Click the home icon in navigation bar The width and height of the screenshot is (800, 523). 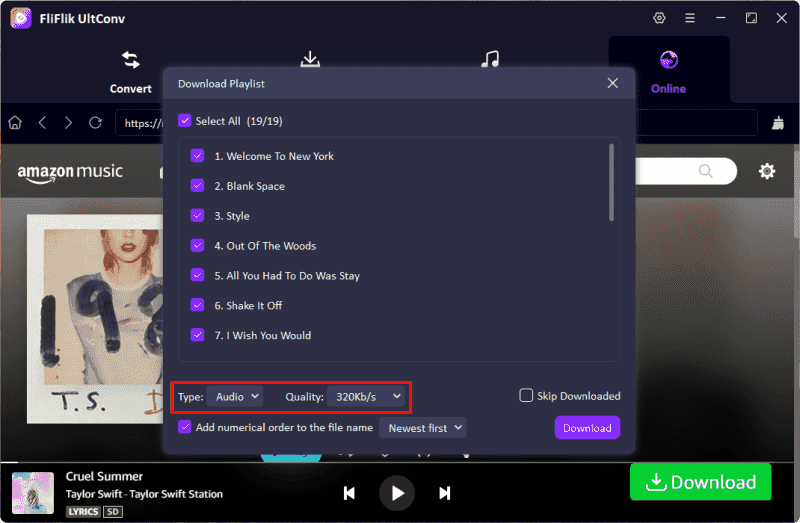(x=15, y=123)
